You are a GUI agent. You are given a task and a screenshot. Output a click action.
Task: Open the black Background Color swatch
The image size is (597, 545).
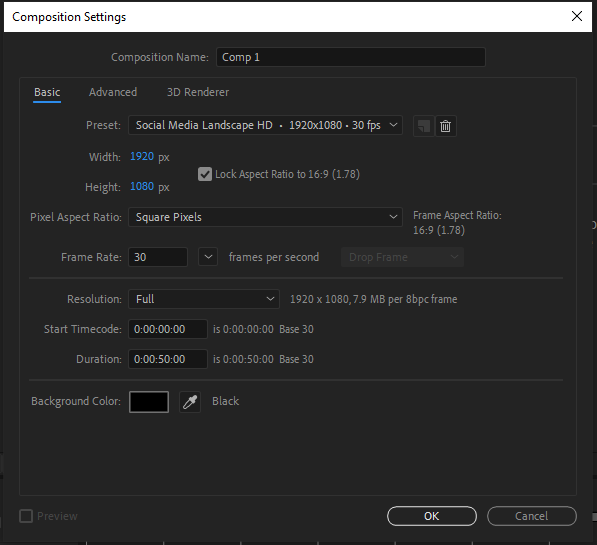[149, 402]
